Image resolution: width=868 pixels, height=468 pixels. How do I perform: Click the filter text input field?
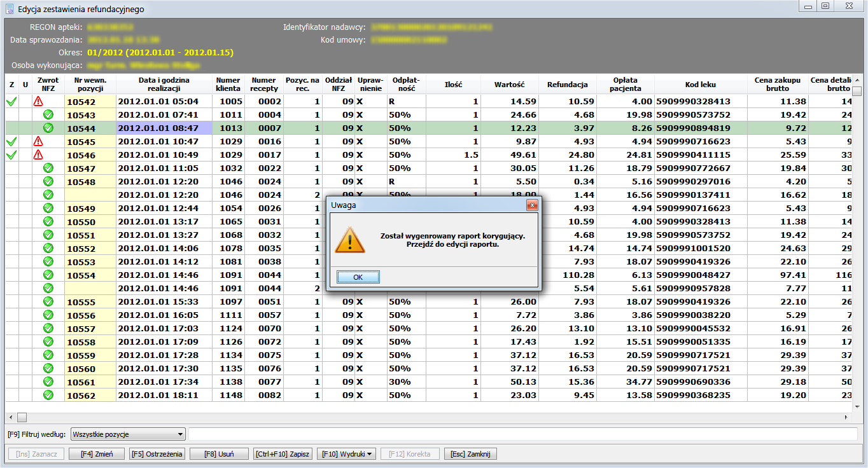click(522, 434)
